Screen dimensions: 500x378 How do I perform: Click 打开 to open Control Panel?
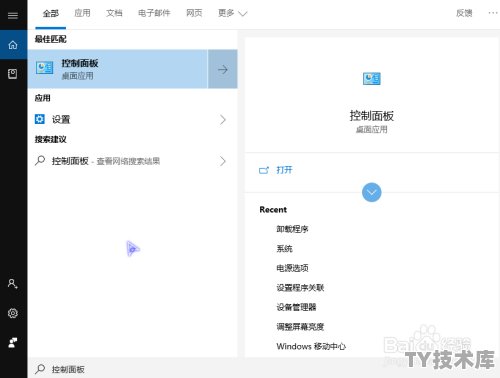point(284,170)
